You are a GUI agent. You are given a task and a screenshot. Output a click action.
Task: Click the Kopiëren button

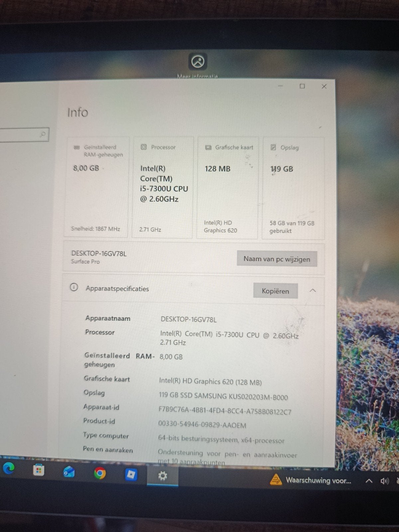pyautogui.click(x=275, y=291)
